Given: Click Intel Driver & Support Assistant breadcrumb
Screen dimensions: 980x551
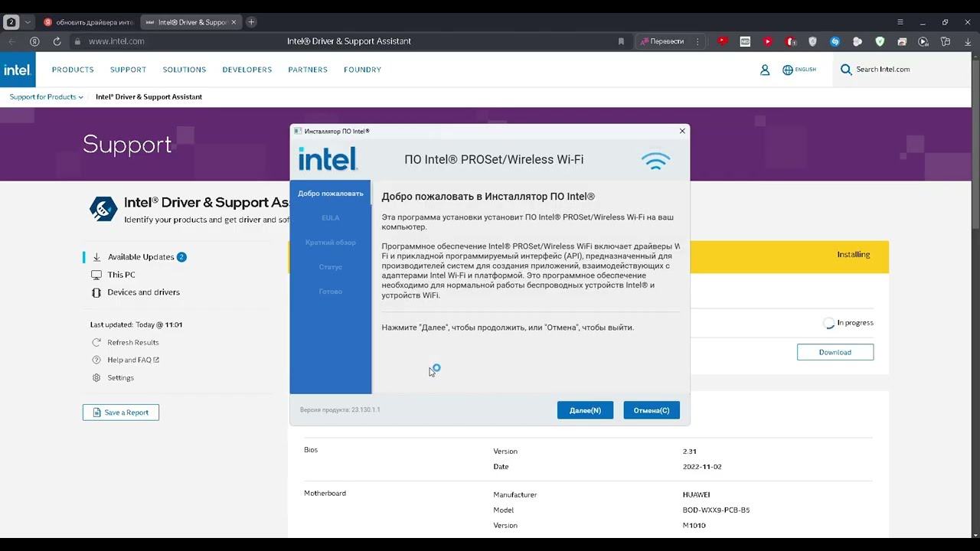Looking at the screenshot, I should [149, 97].
